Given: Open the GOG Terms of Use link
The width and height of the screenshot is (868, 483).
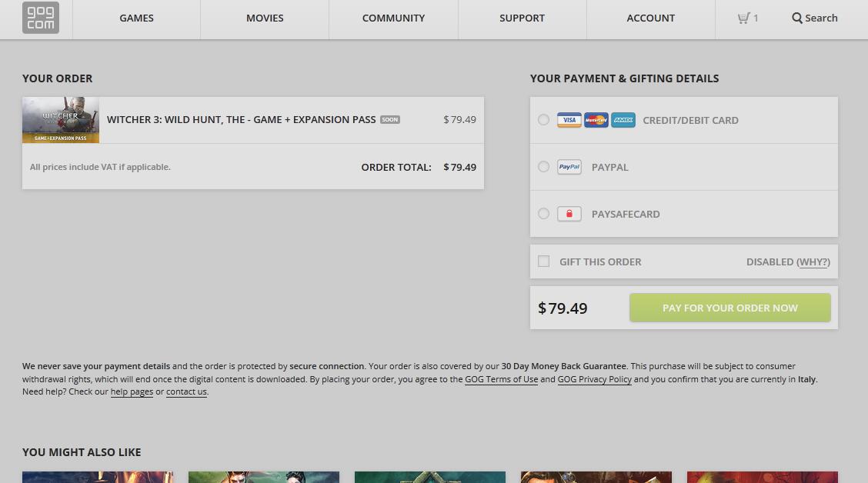Looking at the screenshot, I should [x=501, y=379].
